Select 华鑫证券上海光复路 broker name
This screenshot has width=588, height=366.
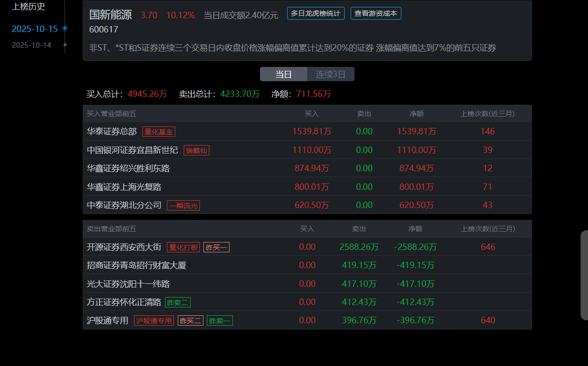point(124,187)
